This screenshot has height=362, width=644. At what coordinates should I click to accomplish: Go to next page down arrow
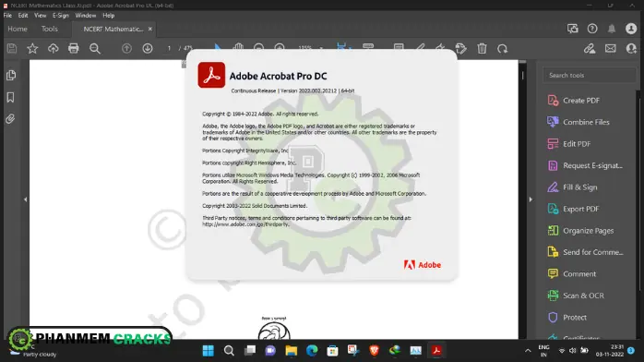tap(148, 49)
